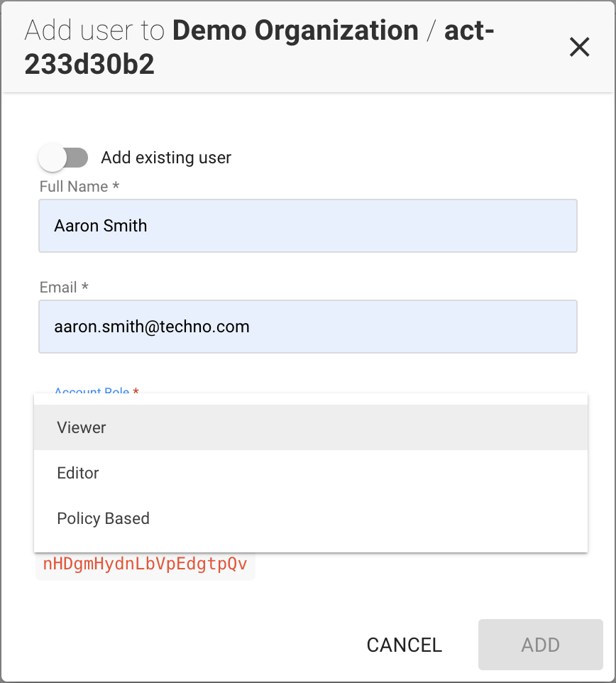The width and height of the screenshot is (616, 683).
Task: Click 'Demo Organization' in the dialog title
Action: [296, 31]
